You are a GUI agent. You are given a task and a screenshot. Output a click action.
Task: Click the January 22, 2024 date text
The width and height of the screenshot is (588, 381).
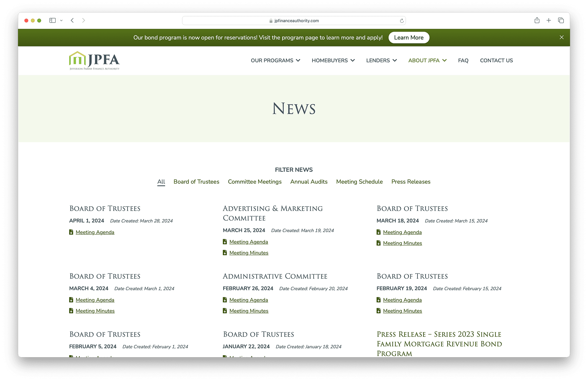246,347
